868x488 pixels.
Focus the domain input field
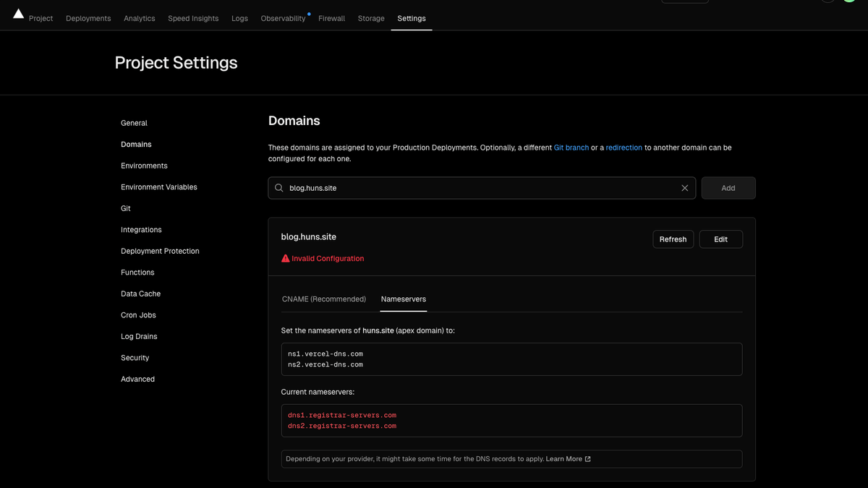[482, 188]
